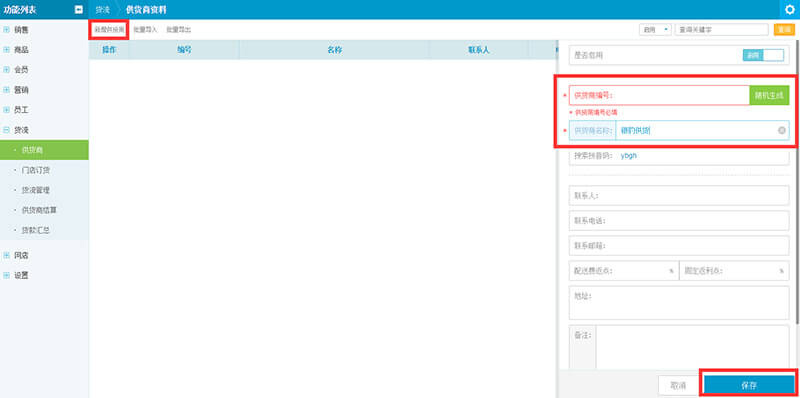
Task: Expand the 商品 menu section
Action: [x=7, y=49]
